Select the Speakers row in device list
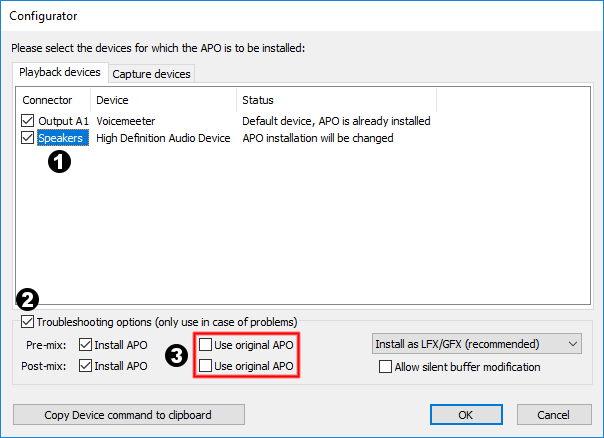Viewport: 604px width, 438px height. click(61, 138)
